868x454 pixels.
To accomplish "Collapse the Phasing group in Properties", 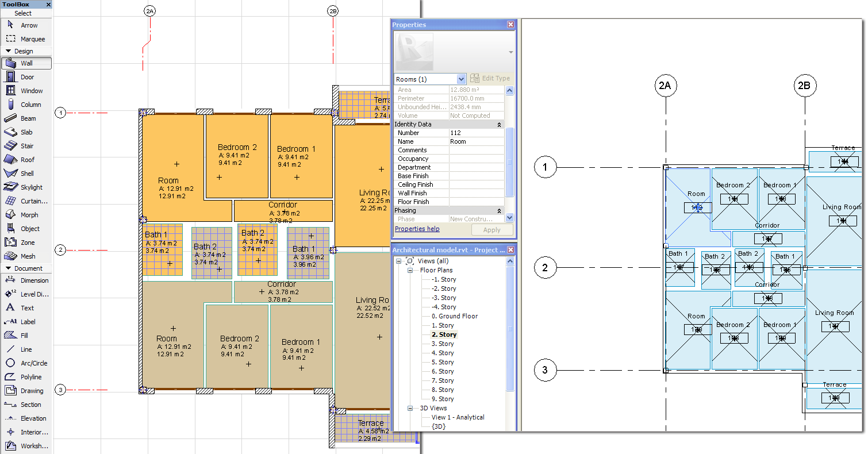I will pos(499,211).
